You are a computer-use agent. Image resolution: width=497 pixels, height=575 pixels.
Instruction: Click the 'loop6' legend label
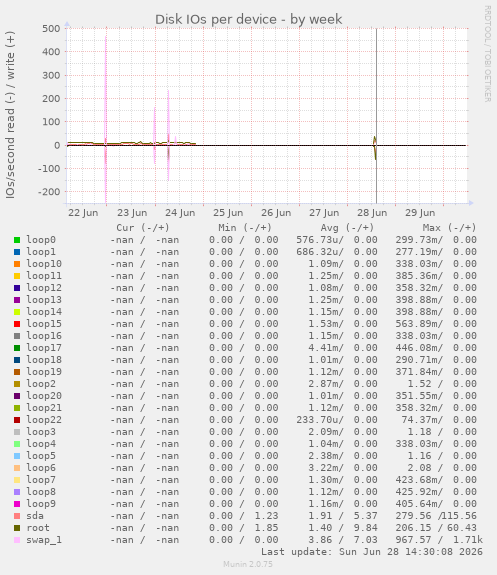coord(41,468)
